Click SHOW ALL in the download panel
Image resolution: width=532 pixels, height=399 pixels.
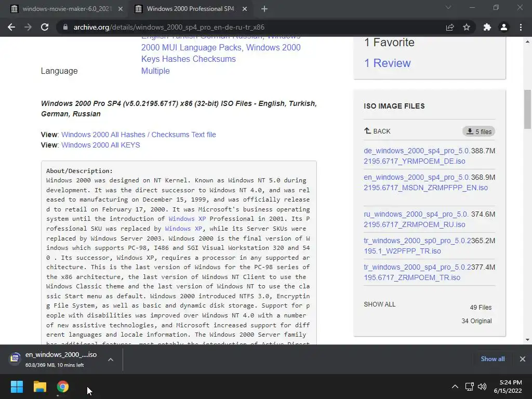click(x=380, y=304)
